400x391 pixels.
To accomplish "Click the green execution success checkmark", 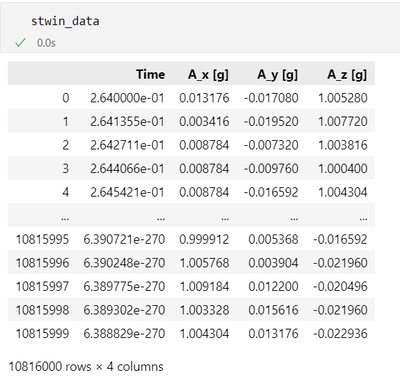I will click(20, 42).
